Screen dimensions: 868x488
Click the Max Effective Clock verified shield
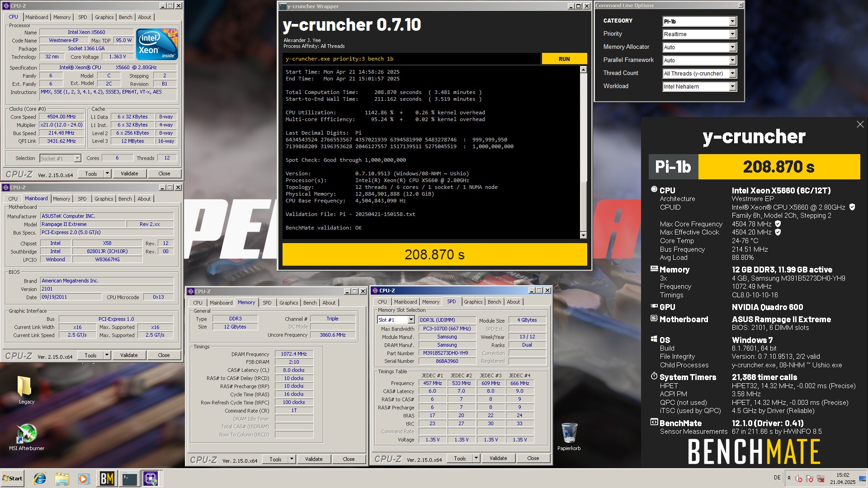(778, 232)
